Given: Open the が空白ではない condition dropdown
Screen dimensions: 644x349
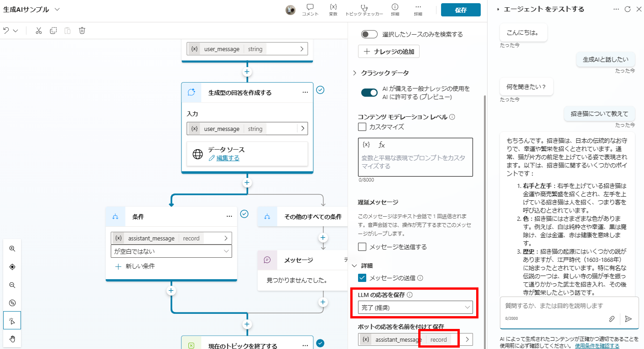Looking at the screenshot, I should click(x=171, y=251).
